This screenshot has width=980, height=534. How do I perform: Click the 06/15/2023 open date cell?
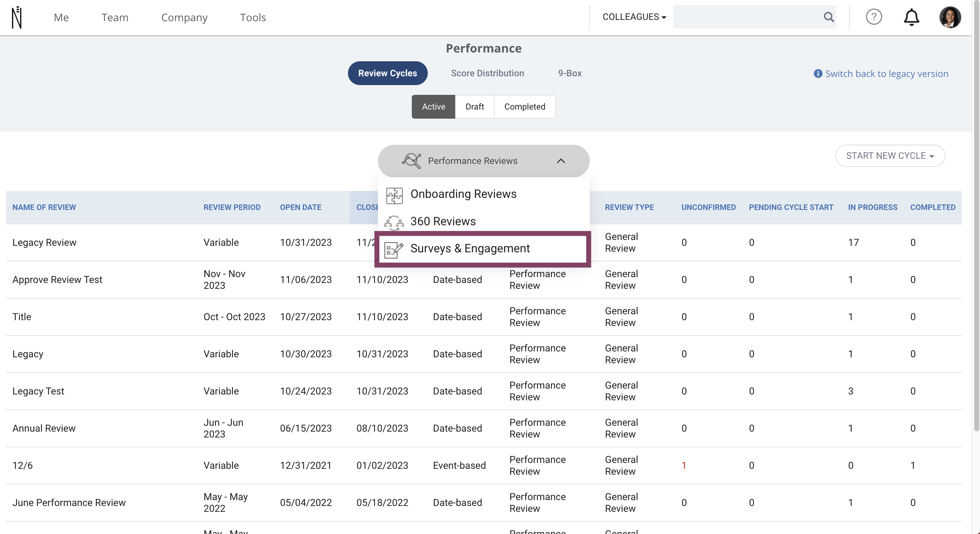[x=306, y=428]
